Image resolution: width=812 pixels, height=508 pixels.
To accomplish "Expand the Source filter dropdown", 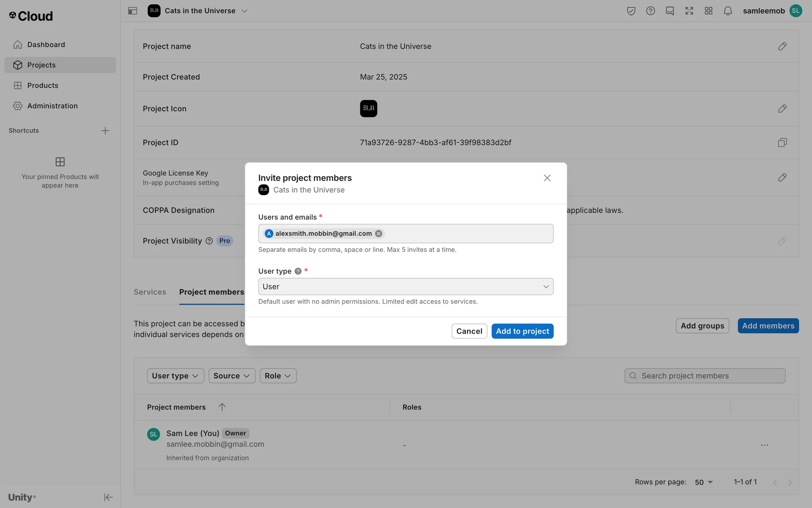I will click(x=231, y=376).
